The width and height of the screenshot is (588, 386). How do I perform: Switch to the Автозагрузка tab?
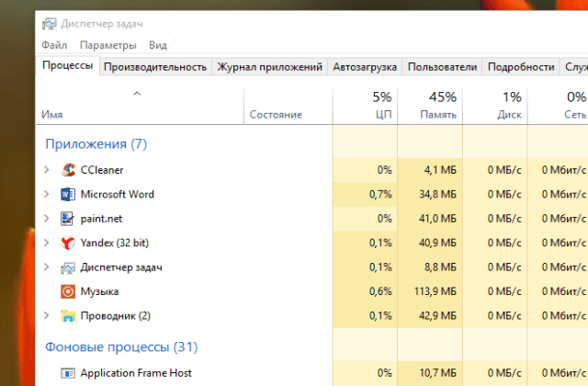coord(365,67)
